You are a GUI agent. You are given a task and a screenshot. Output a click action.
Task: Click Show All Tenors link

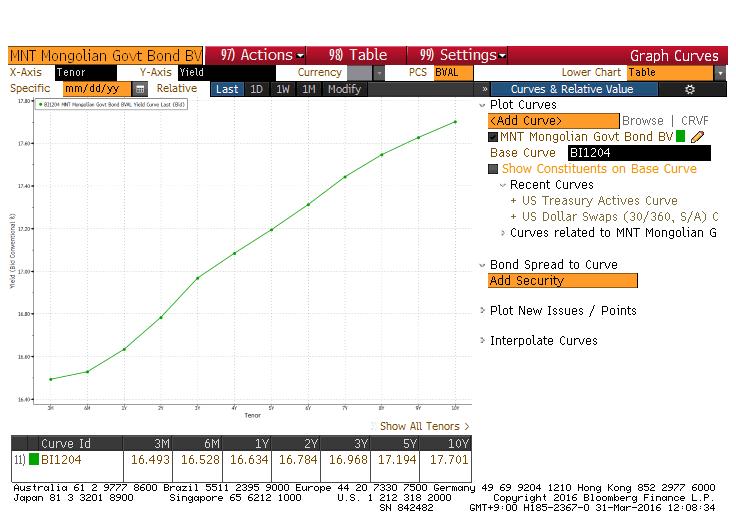[424, 426]
